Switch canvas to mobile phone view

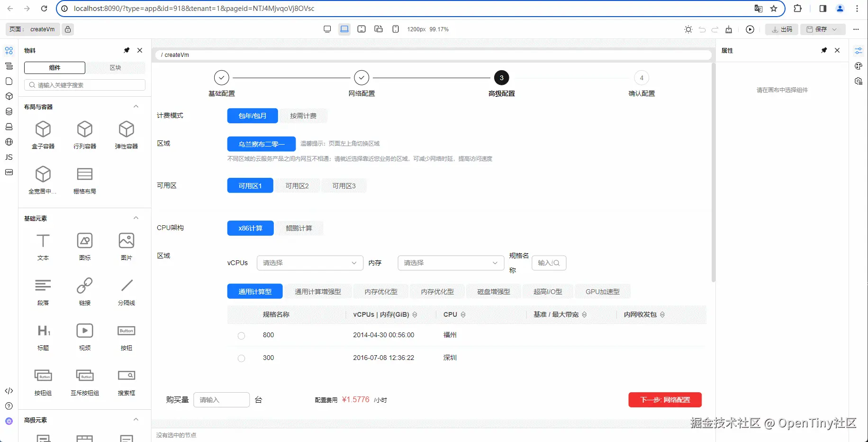(x=396, y=29)
